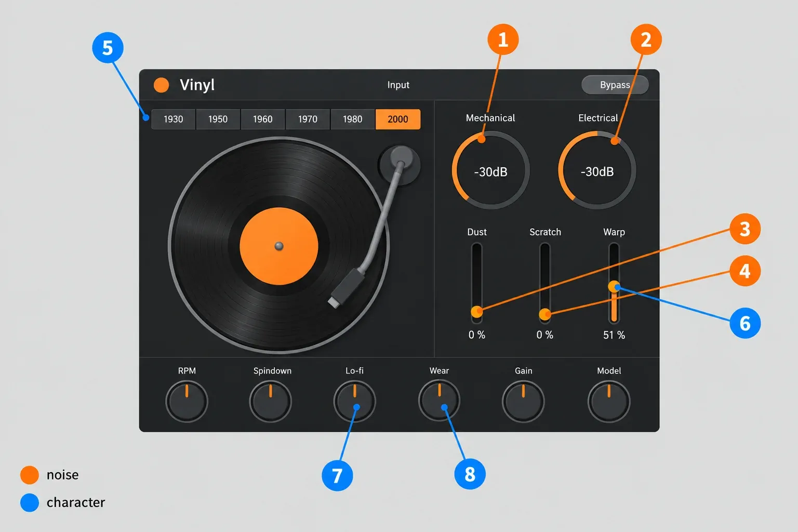Click the Scratch slider handle
The height and width of the screenshot is (532, 798).
click(545, 314)
